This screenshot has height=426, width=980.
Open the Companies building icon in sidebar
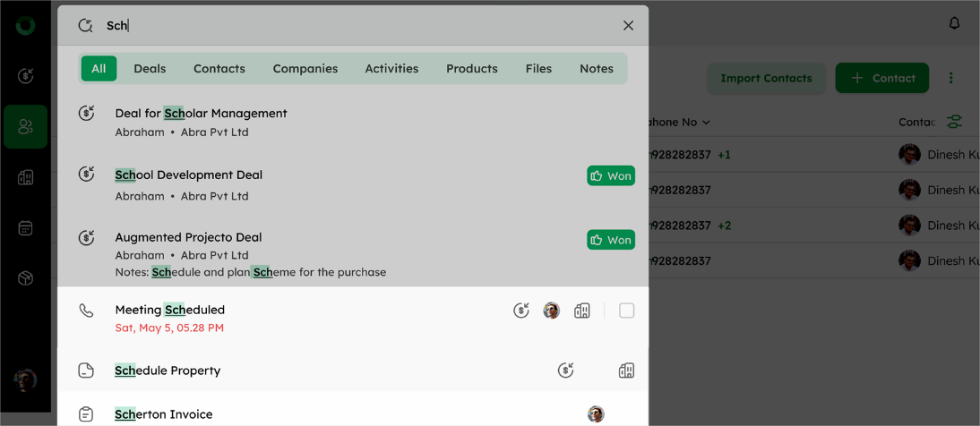tap(25, 177)
